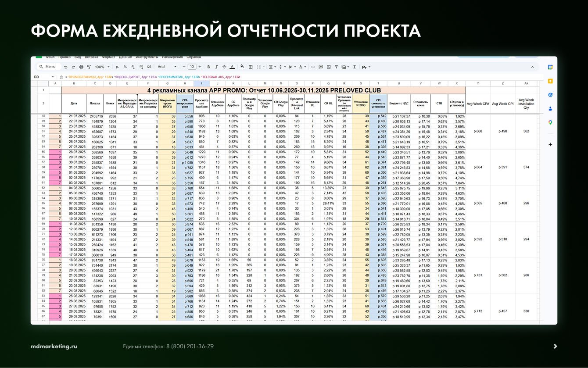
Task: Undo the last action in toolbar
Action: tap(66, 67)
